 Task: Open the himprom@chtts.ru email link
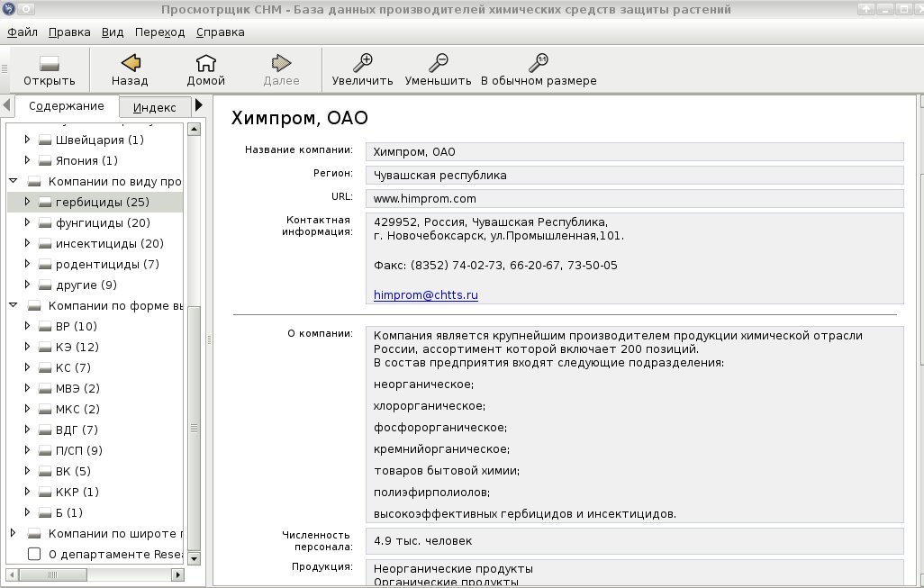(x=425, y=295)
